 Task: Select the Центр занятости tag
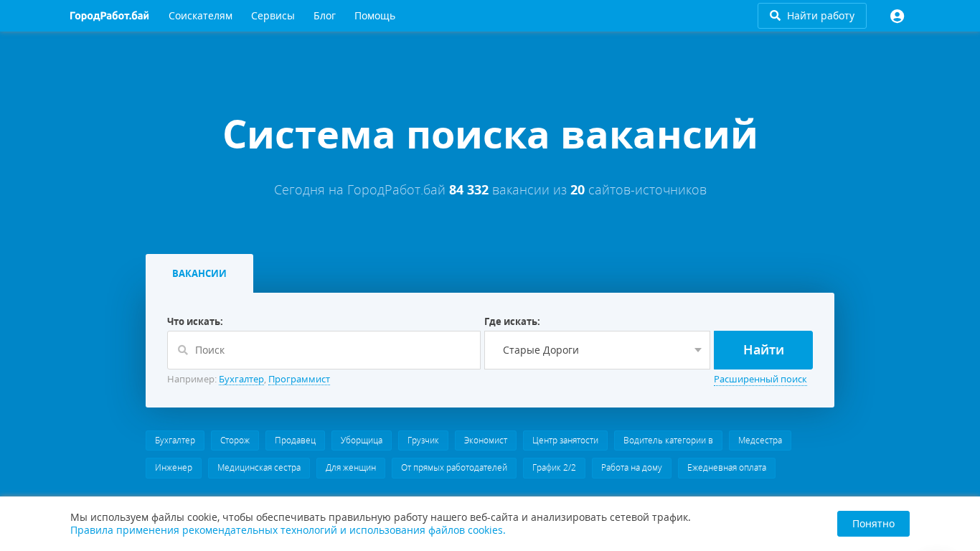[x=565, y=441]
